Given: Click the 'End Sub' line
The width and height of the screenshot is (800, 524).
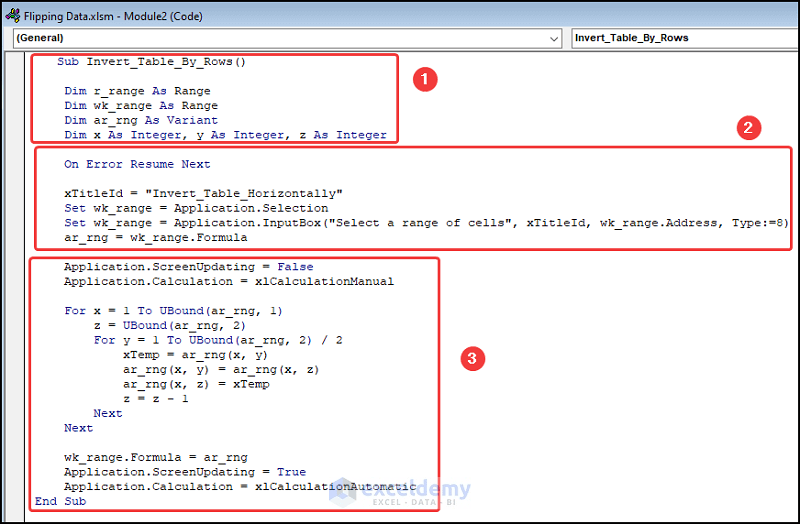Looking at the screenshot, I should 61,502.
